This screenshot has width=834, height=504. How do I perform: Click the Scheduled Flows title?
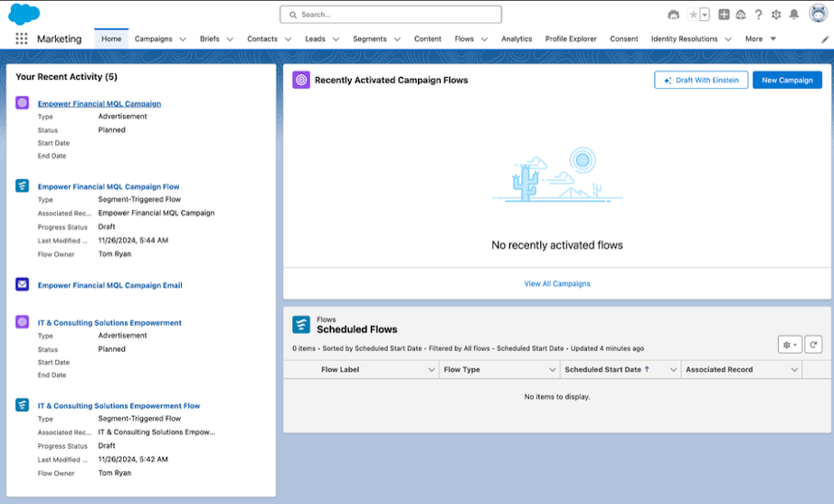[x=357, y=330]
